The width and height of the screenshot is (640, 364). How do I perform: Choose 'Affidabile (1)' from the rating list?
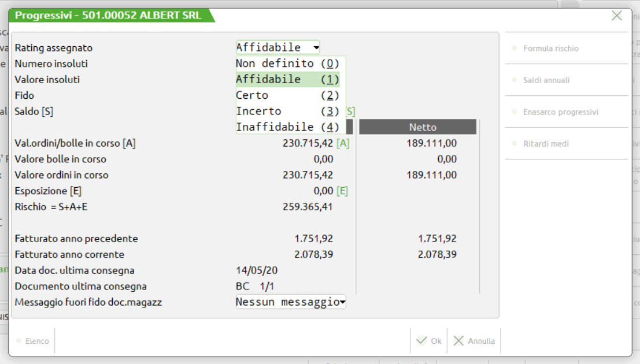click(287, 79)
